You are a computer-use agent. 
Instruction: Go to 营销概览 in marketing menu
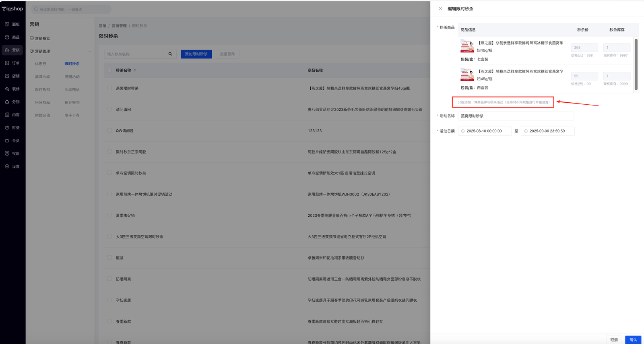42,38
